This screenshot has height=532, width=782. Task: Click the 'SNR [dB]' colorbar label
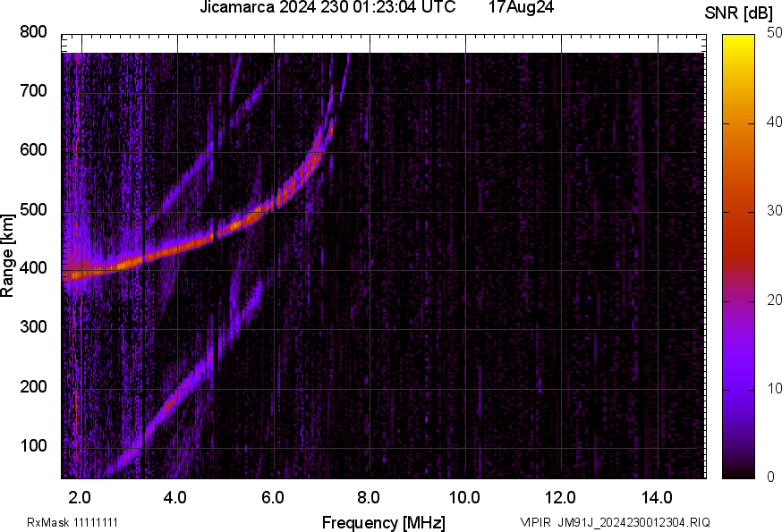[738, 13]
